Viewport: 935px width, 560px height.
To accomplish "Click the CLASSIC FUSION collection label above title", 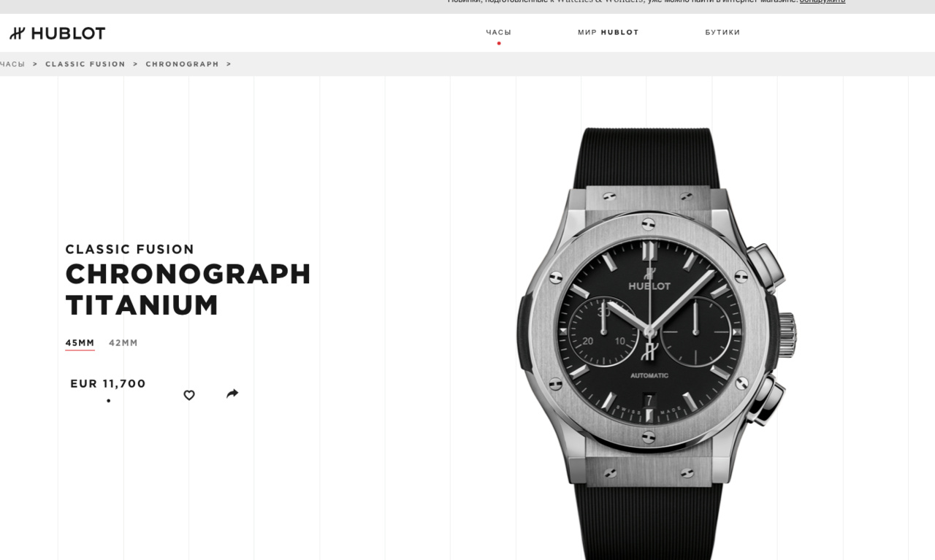I will 130,249.
